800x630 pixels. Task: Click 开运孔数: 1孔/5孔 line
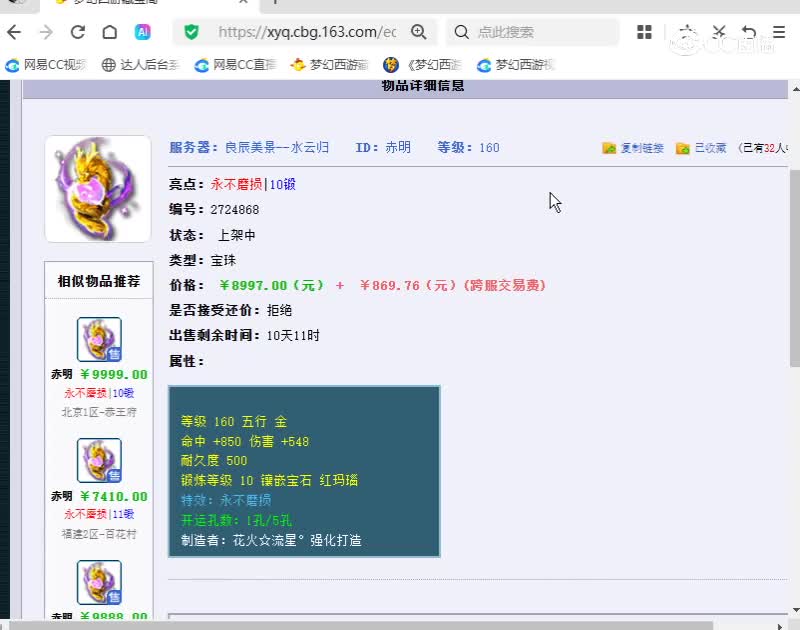pos(236,520)
